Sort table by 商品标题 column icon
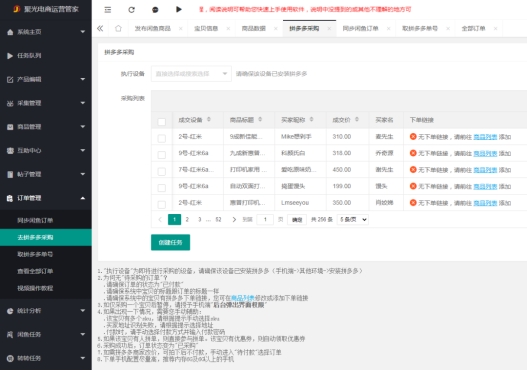The height and width of the screenshot is (371, 527). pos(260,120)
